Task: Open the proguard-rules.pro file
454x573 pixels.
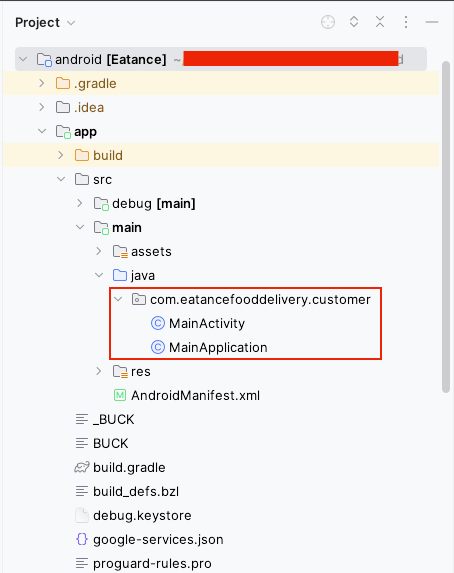Action: 152,564
